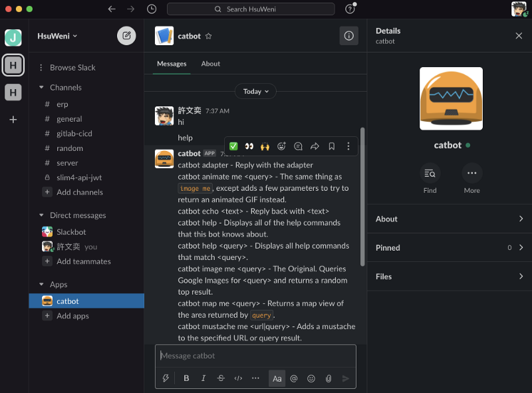
Task: Click the compose new message icon
Action: (x=126, y=36)
